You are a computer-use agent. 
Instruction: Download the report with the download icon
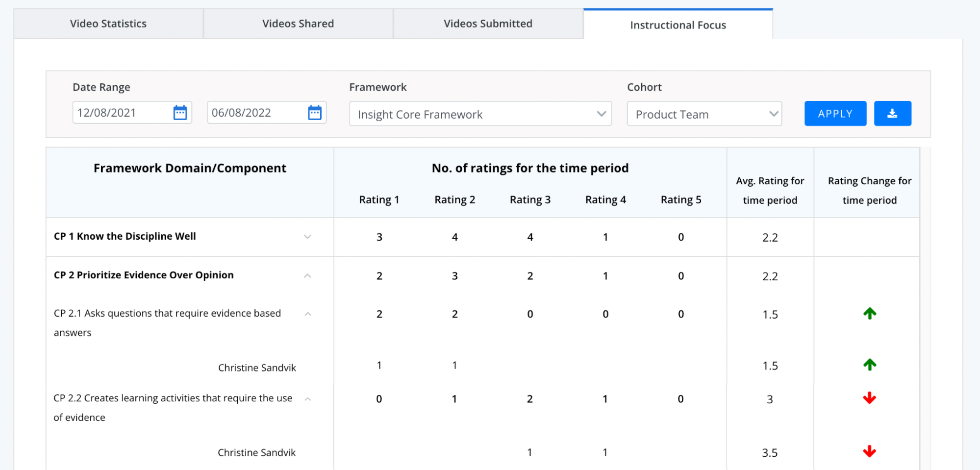[x=892, y=114]
